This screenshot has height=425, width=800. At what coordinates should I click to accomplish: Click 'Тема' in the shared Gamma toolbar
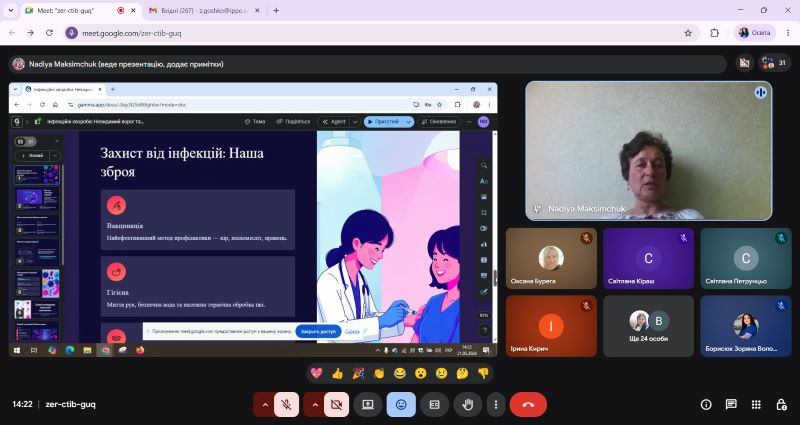[x=255, y=122]
